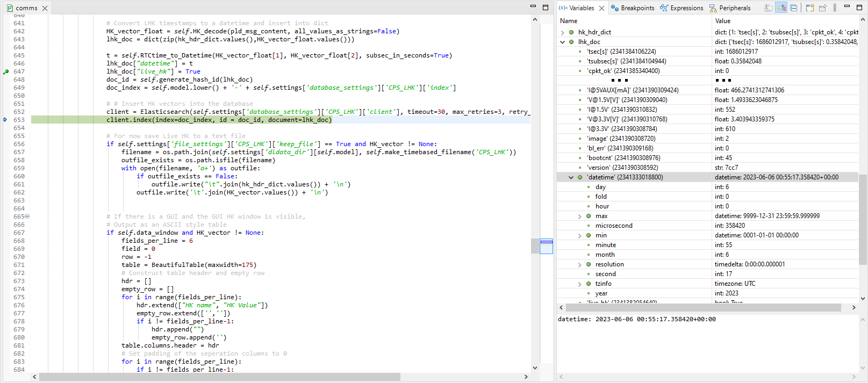Select the 'bl_err' variable row
This screenshot has height=383, width=868.
click(708, 148)
